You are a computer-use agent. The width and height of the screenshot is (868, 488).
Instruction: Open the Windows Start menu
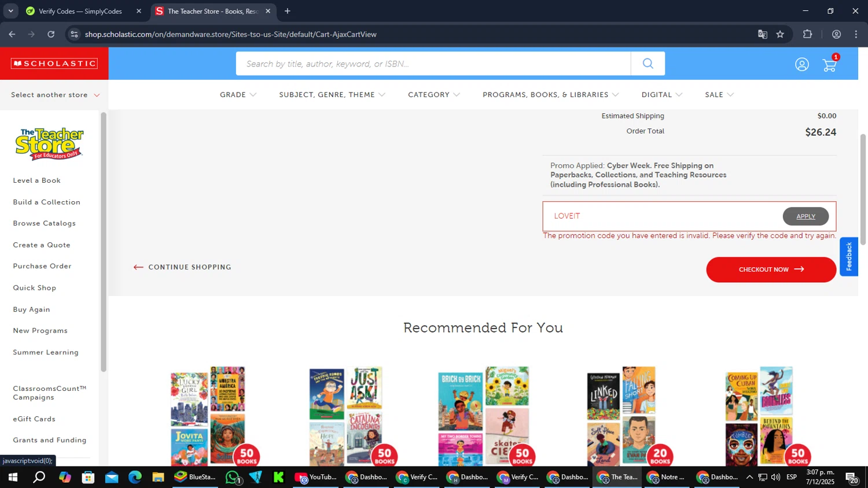coord(13,477)
